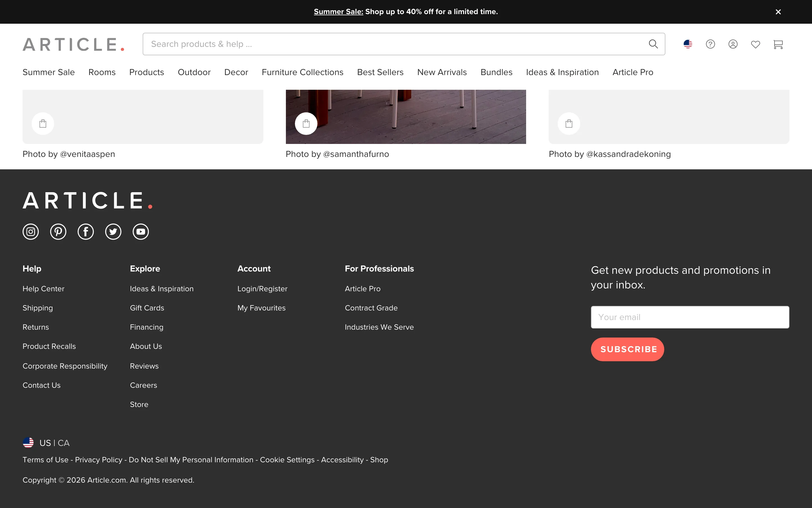Open the Store link
The image size is (812, 508).
point(139,404)
